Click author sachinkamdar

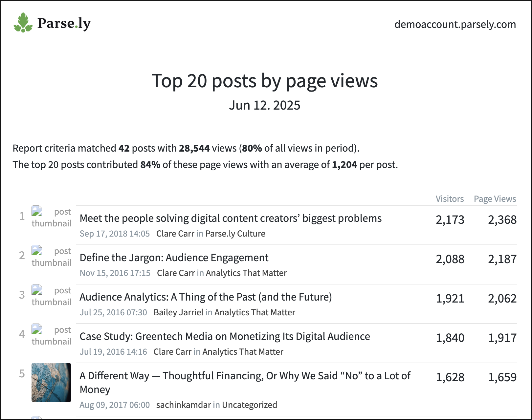tap(183, 405)
